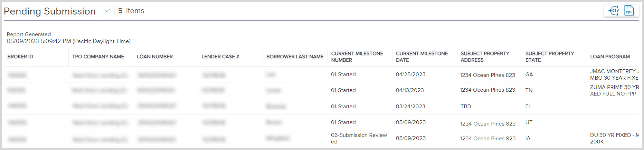Sort by Current Milestone Date header
Viewport: 644px width, 150px height.
tap(422, 57)
